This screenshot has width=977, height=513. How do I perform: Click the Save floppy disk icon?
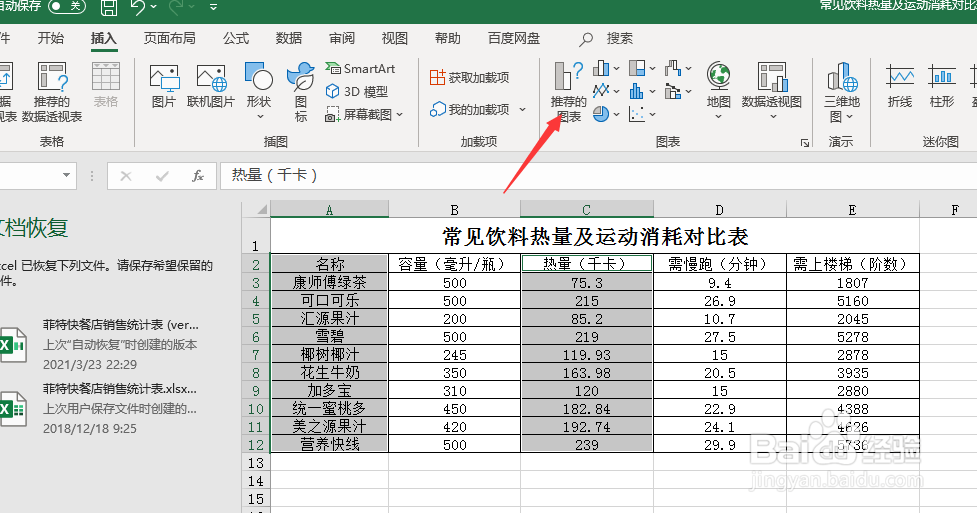(x=108, y=7)
